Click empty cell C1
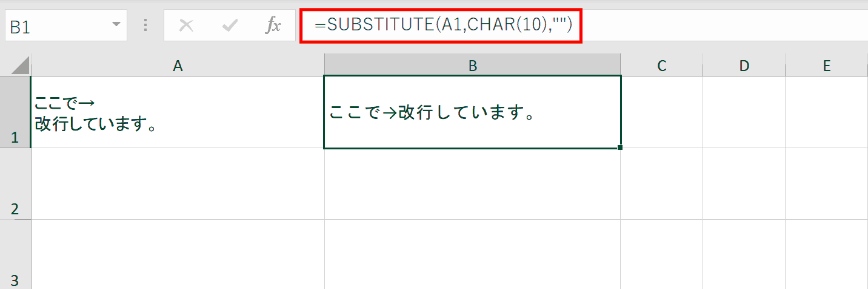Screen dimensions: 868x289 tap(661, 112)
